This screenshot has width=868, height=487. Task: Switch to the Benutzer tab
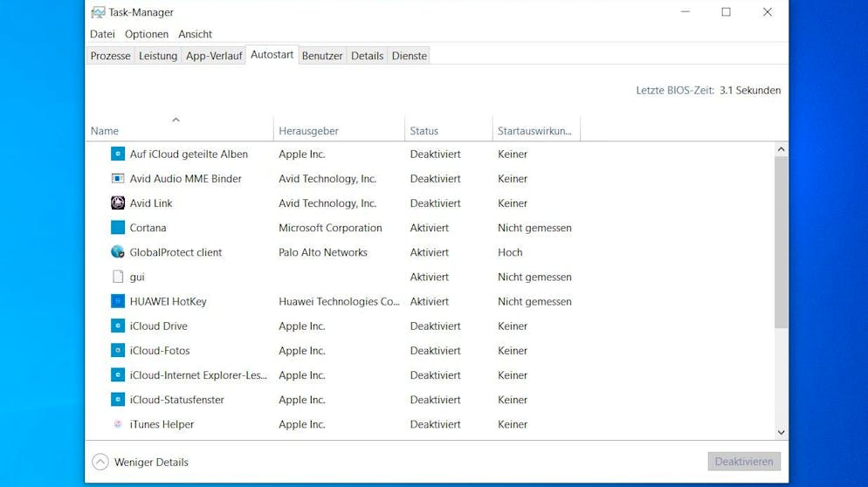pos(322,56)
